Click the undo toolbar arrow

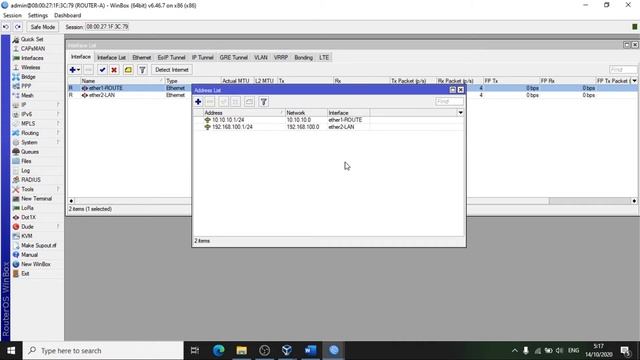(x=6, y=27)
